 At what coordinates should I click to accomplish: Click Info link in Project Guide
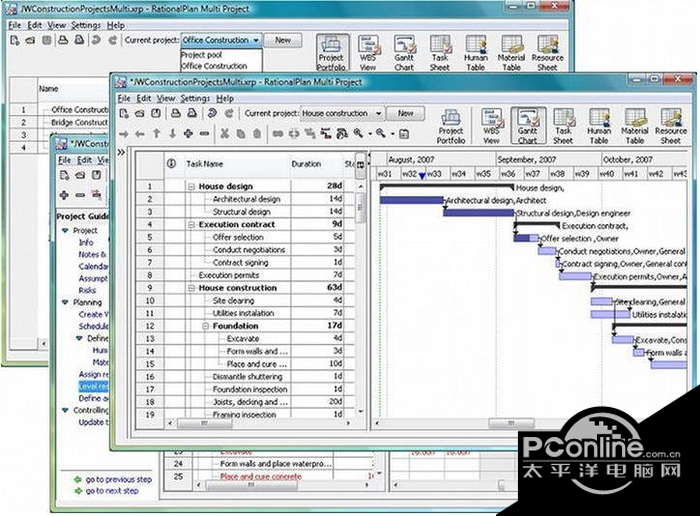(86, 242)
